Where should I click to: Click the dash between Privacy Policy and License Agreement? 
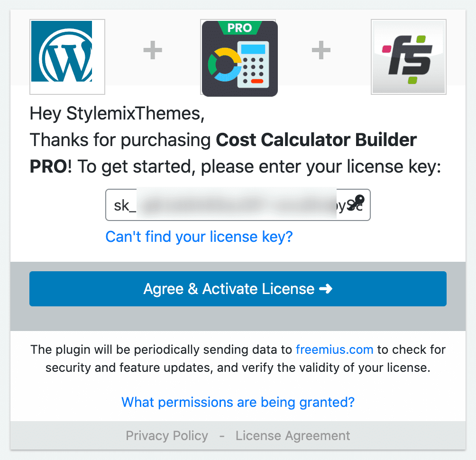point(222,435)
